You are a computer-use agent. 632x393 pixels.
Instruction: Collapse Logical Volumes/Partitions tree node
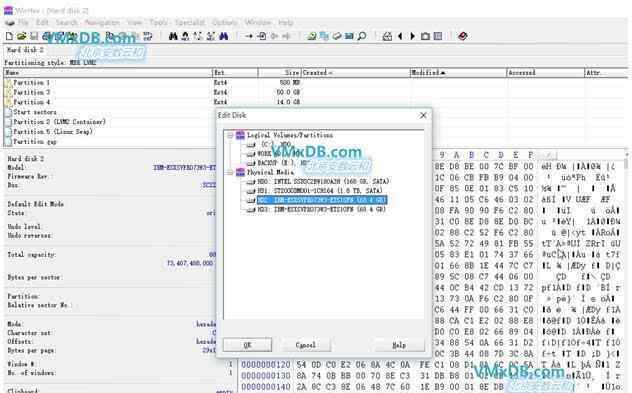click(230, 135)
